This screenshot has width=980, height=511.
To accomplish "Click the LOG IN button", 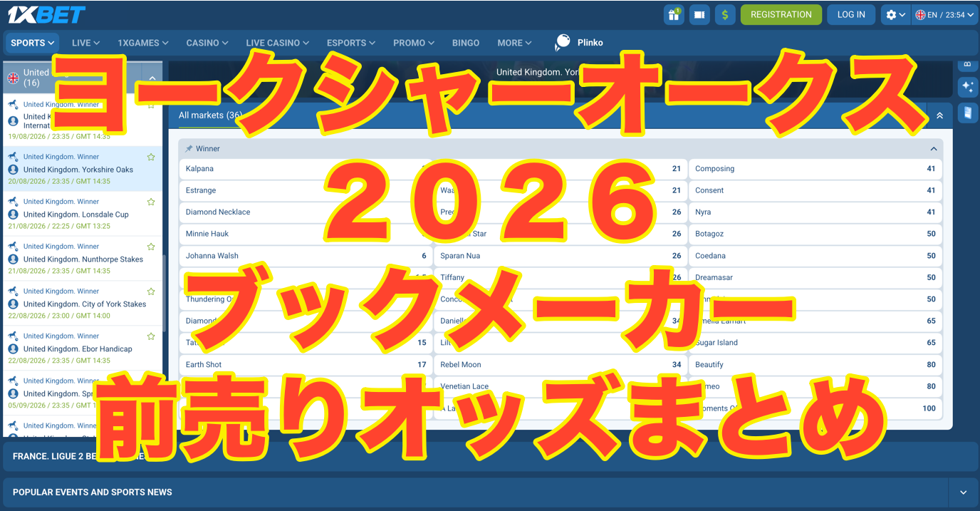I will pyautogui.click(x=851, y=14).
